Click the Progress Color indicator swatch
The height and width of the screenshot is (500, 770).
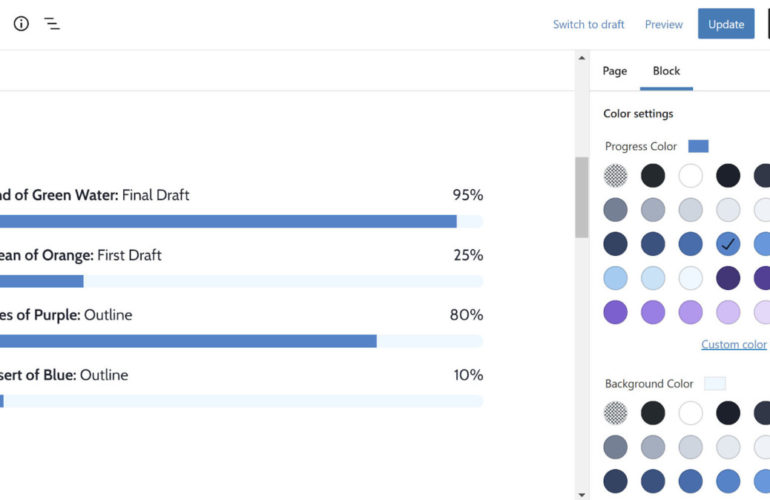click(698, 146)
